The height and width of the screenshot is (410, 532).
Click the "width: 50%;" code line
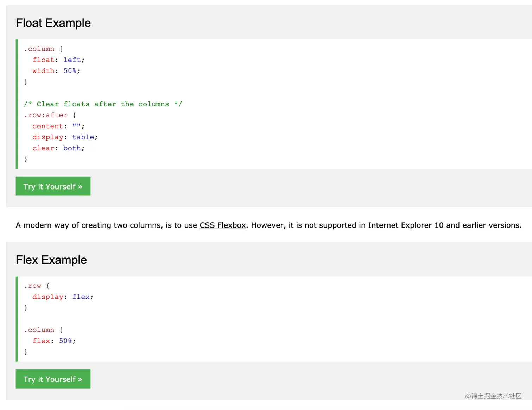(x=56, y=71)
